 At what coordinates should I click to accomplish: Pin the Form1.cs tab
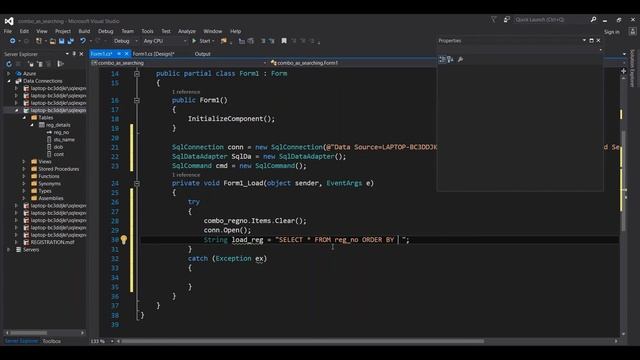tap(119, 54)
